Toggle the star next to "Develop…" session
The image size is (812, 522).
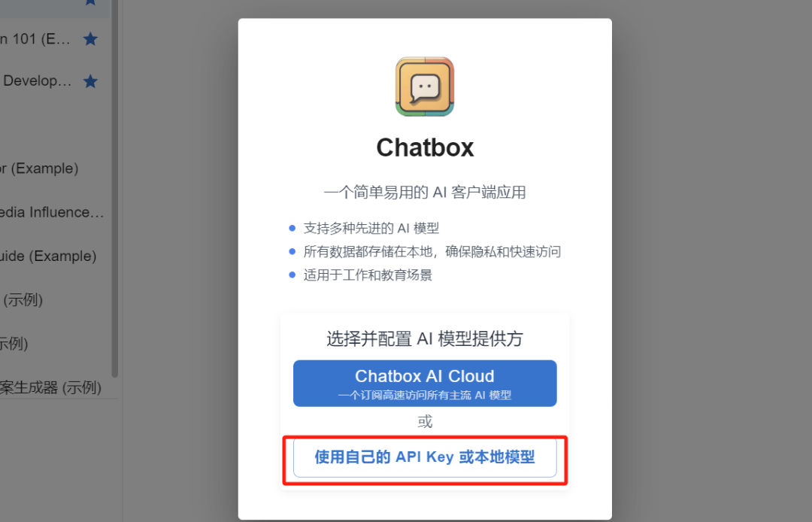click(x=91, y=80)
